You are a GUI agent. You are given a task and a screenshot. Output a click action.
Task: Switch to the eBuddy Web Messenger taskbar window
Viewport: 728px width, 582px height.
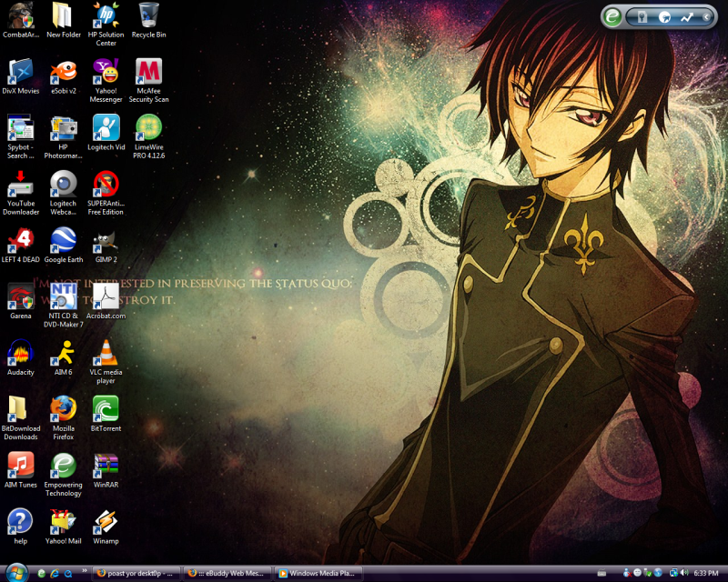point(226,574)
